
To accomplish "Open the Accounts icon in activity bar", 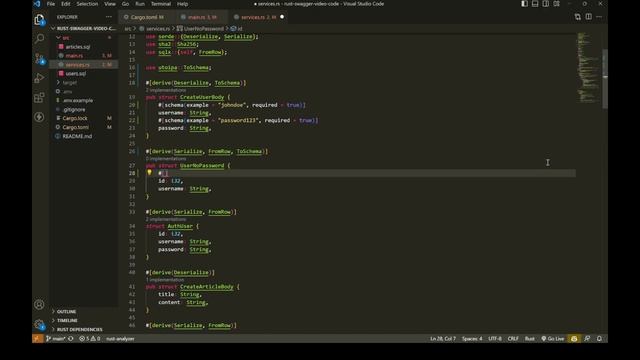I will pos(39,304).
